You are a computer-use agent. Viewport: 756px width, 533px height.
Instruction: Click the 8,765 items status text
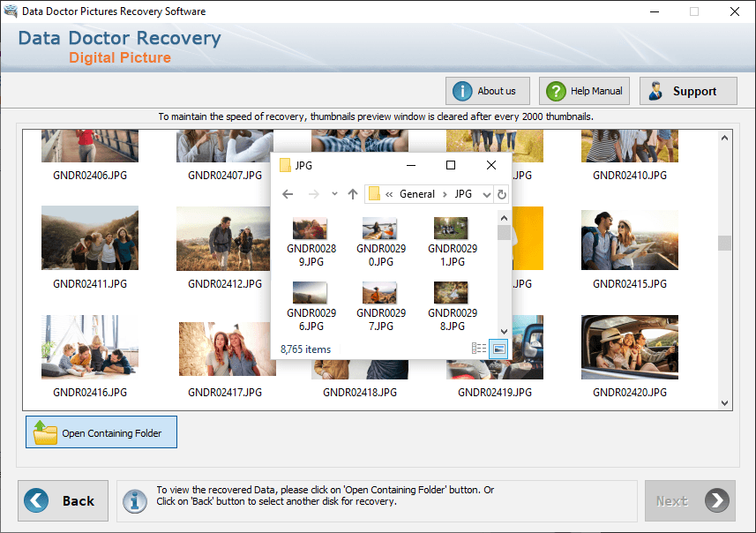pos(306,349)
